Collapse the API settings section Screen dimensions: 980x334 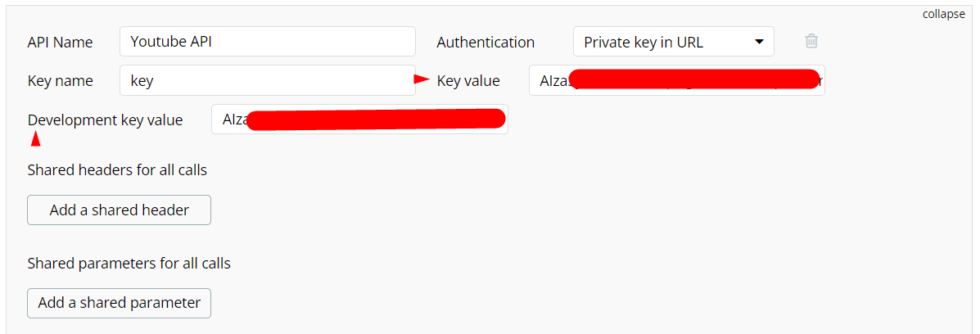coord(943,14)
